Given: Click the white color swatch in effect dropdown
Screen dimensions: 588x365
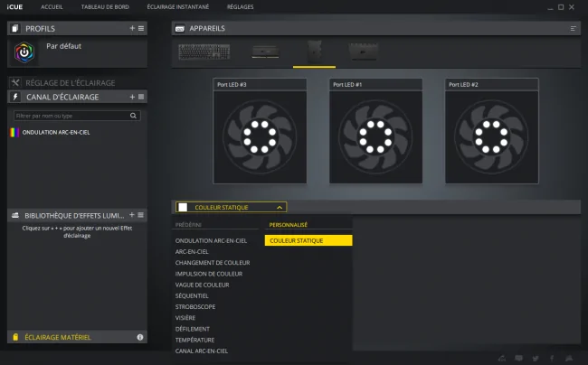Looking at the screenshot, I should pyautogui.click(x=183, y=208).
